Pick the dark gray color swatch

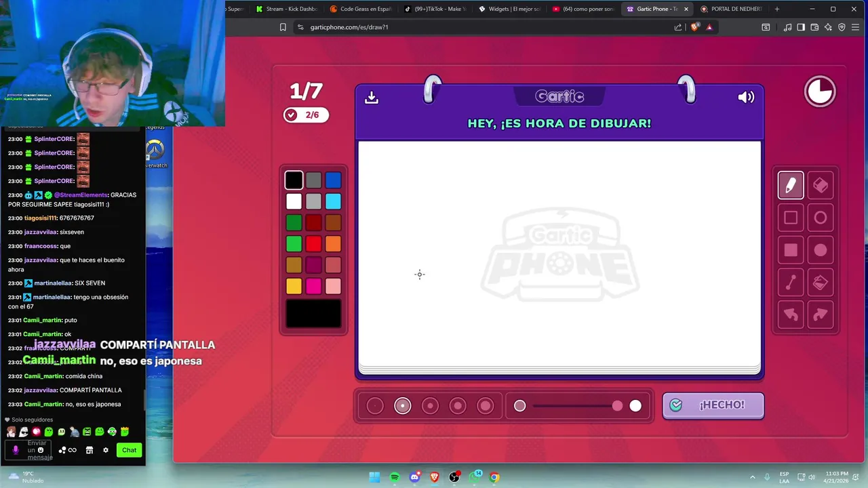pyautogui.click(x=313, y=180)
